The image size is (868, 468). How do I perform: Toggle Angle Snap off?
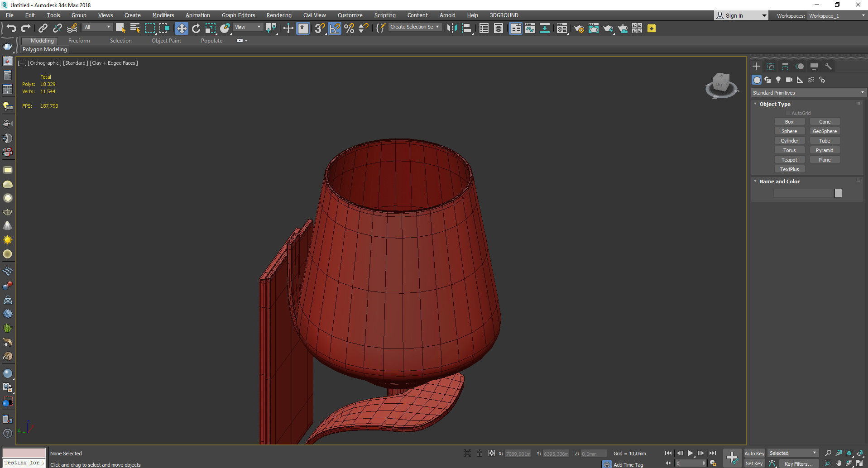coord(335,29)
